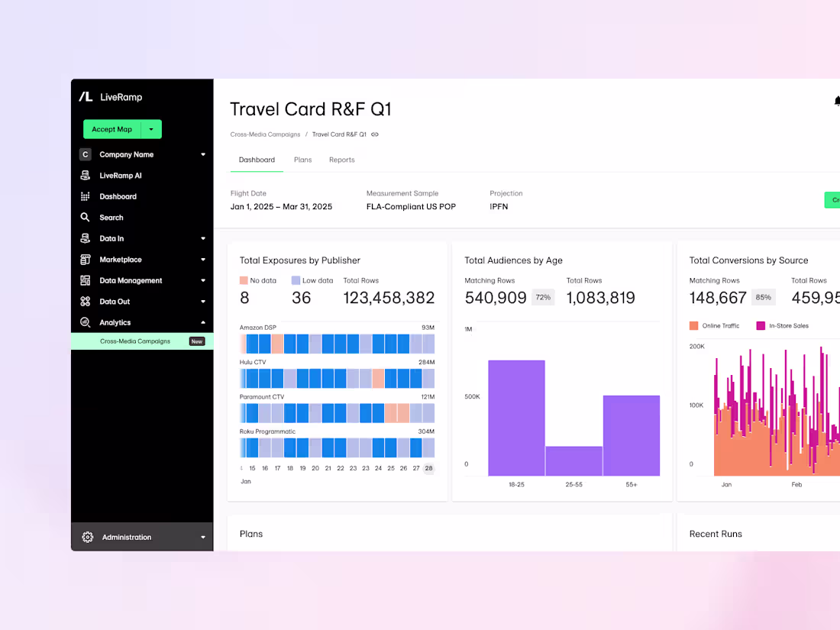The image size is (840, 630).
Task: Click the Data Out icon
Action: tap(86, 302)
